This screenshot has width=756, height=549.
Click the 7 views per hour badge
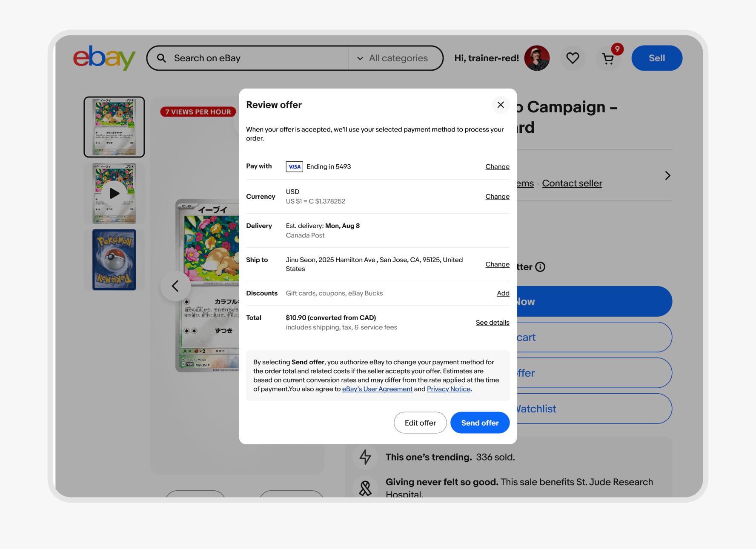point(198,112)
